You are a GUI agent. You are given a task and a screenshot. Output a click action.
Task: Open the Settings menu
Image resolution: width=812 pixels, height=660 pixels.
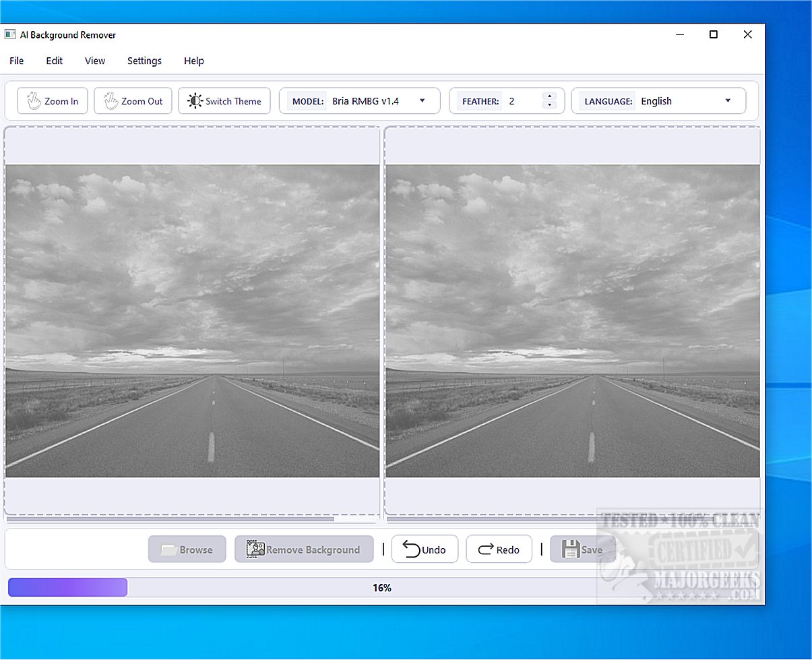[144, 61]
